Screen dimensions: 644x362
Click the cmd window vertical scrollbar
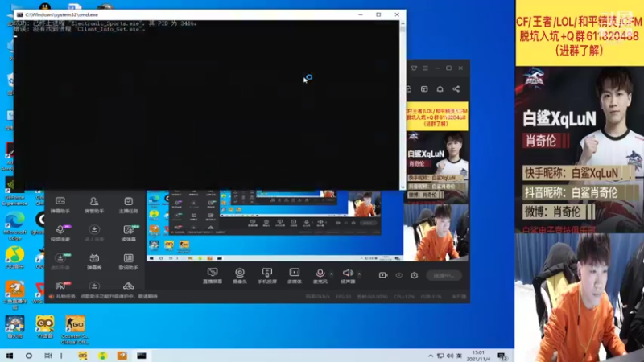tap(402, 105)
